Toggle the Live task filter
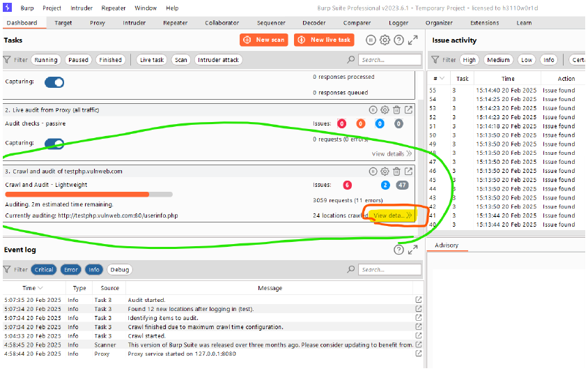Image resolution: width=588 pixels, height=371 pixels. tap(152, 60)
